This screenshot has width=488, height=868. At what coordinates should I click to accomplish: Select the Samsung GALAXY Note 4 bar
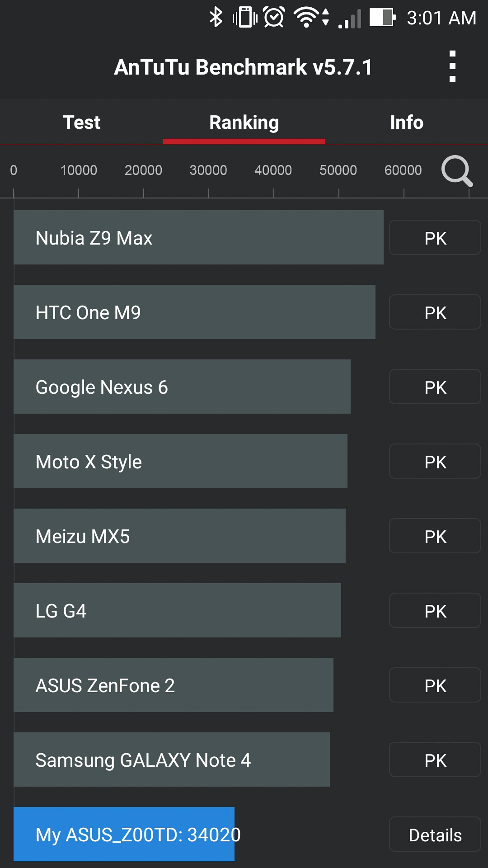click(x=172, y=759)
